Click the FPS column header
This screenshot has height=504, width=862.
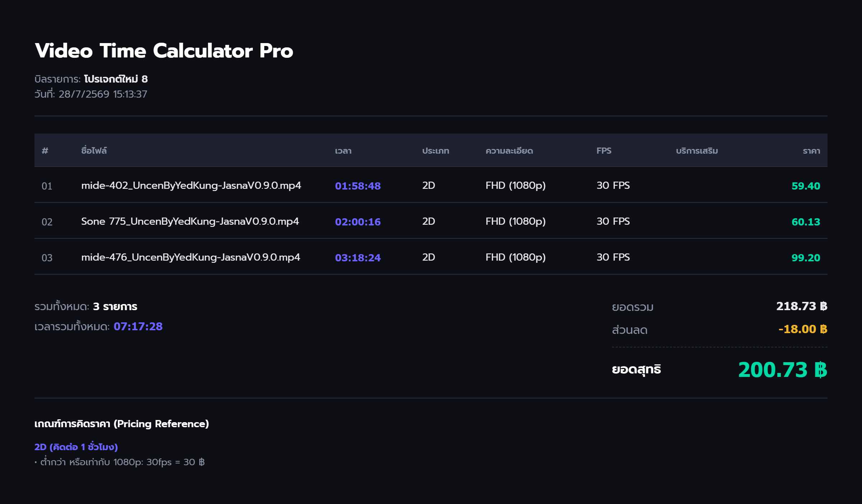[604, 151]
